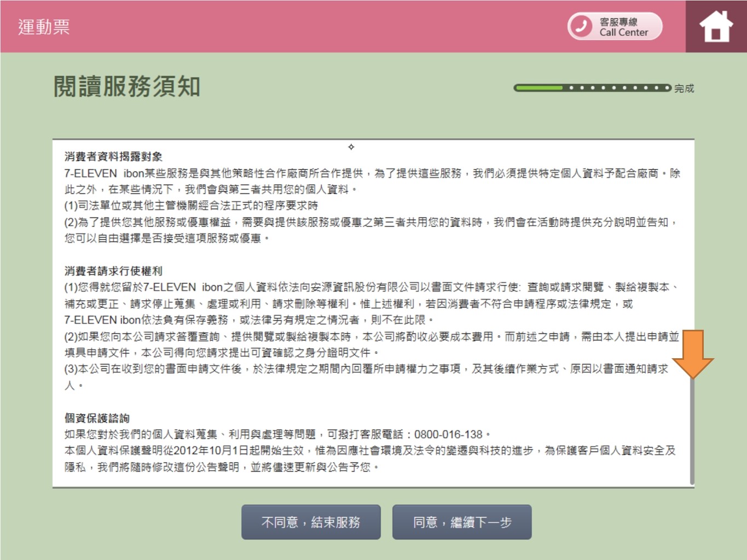The height and width of the screenshot is (560, 747).
Task: Go to the home screen via house icon
Action: [716, 26]
